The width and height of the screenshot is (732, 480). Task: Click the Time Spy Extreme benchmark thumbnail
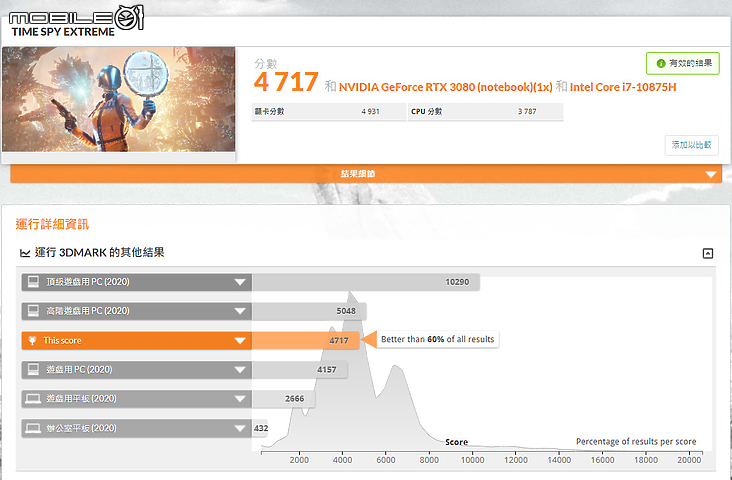(119, 99)
